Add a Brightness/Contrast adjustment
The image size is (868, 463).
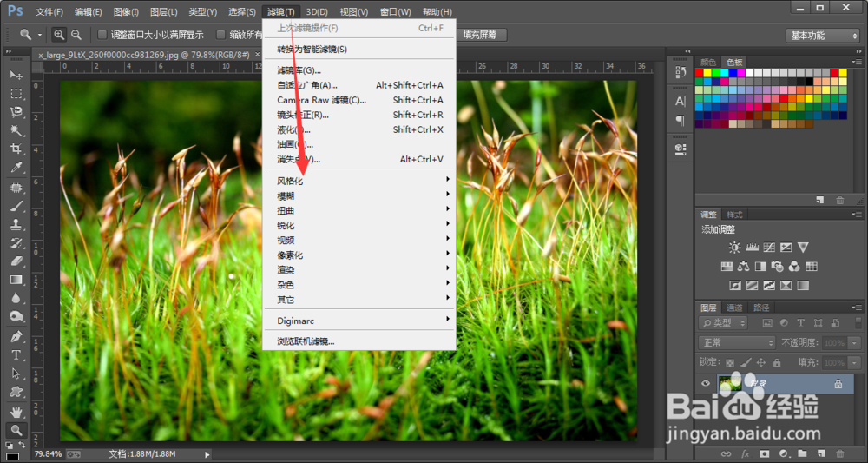[734, 248]
